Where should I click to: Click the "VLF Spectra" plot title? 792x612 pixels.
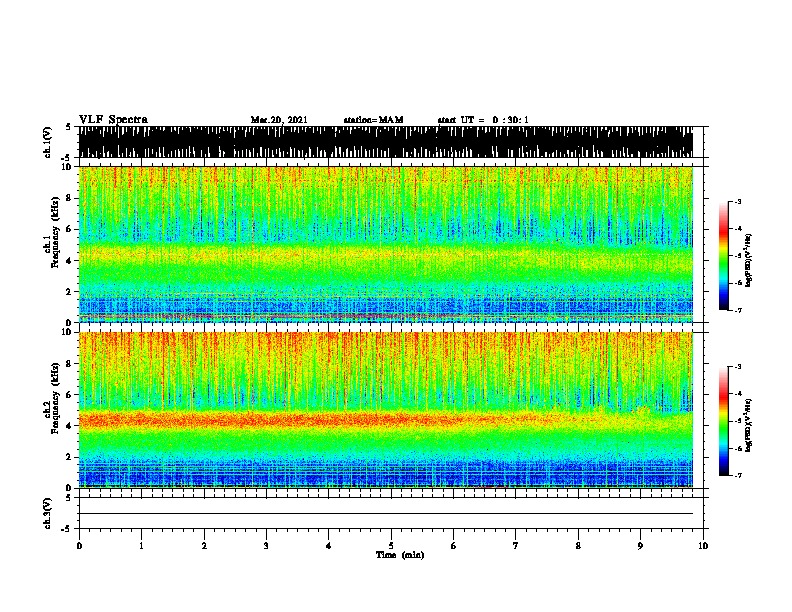pos(113,120)
